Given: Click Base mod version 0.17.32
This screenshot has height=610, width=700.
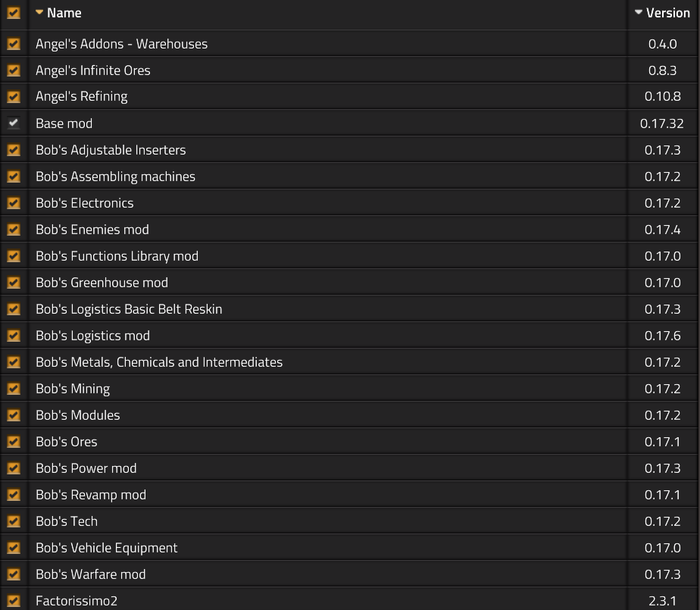Looking at the screenshot, I should [x=662, y=124].
